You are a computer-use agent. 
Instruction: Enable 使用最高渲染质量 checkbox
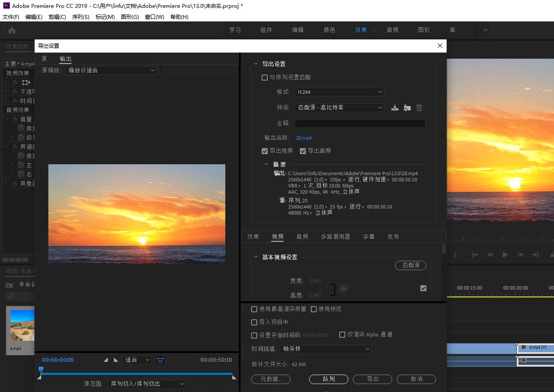click(254, 309)
